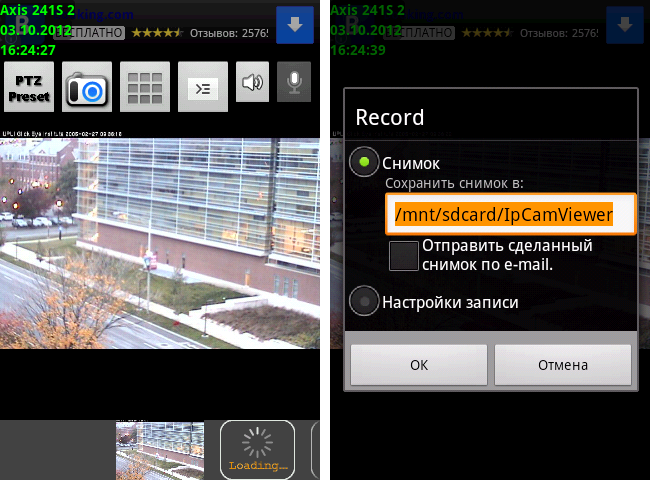Click the Отмена cancel button
The width and height of the screenshot is (650, 480).
click(x=563, y=365)
